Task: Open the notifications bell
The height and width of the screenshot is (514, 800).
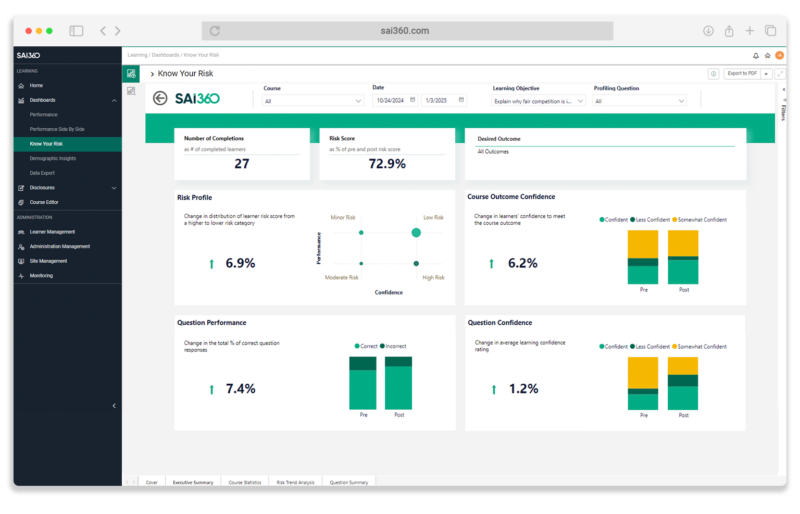Action: click(x=756, y=56)
